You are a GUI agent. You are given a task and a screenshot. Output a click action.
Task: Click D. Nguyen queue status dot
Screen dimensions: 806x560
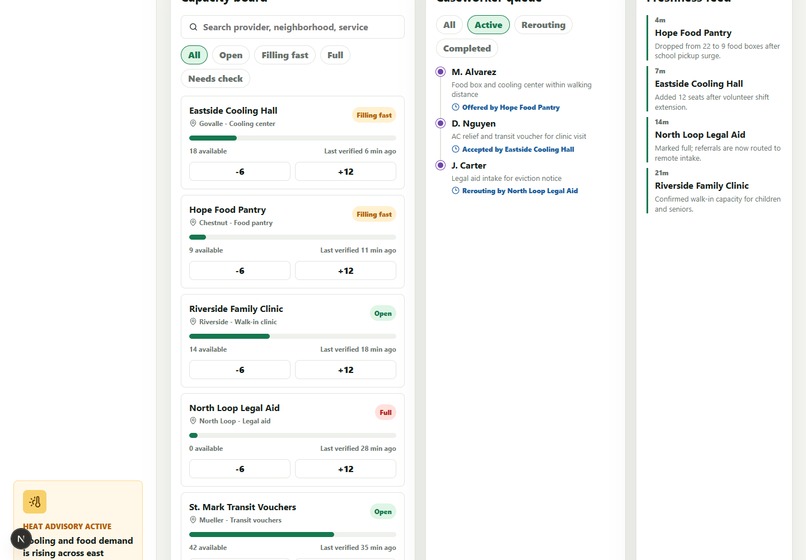pos(441,123)
